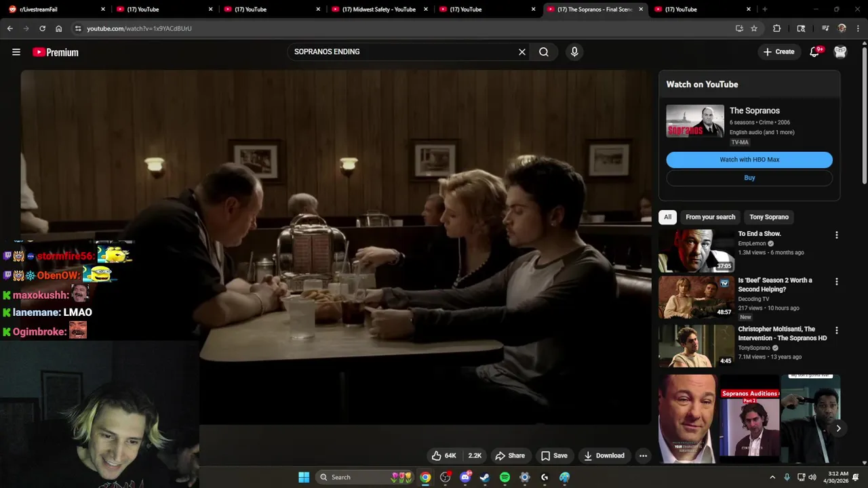Open options for Beef Season 2 video
This screenshot has width=868, height=488.
coord(836,281)
